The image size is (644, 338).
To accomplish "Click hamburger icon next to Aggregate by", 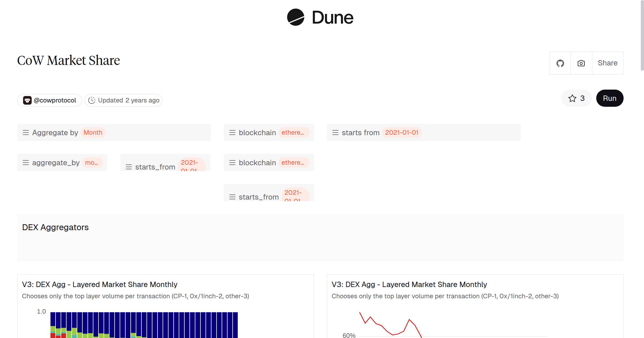I will tap(26, 133).
